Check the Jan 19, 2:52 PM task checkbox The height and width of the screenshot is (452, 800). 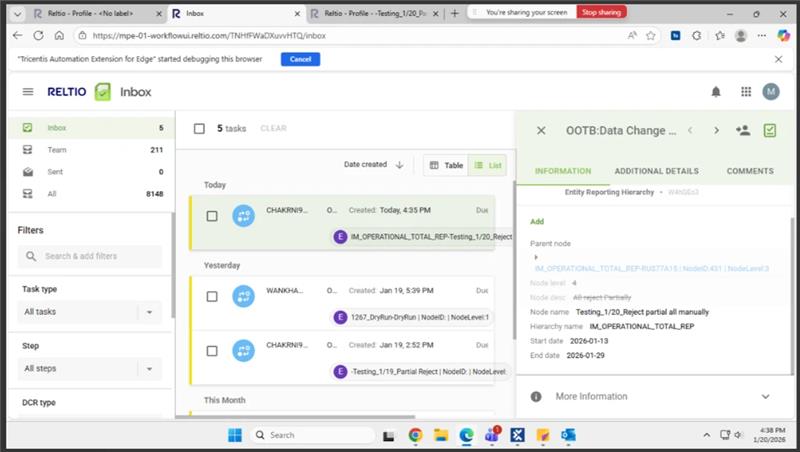pos(212,351)
